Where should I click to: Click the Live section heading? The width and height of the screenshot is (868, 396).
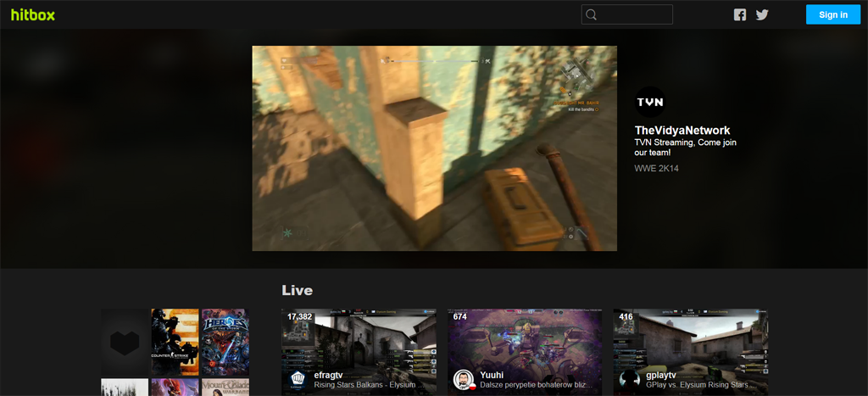click(x=298, y=290)
